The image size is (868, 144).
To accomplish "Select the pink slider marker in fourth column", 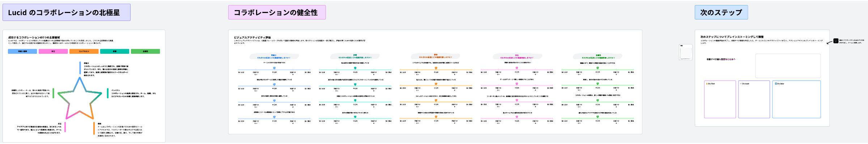I will [517, 68].
